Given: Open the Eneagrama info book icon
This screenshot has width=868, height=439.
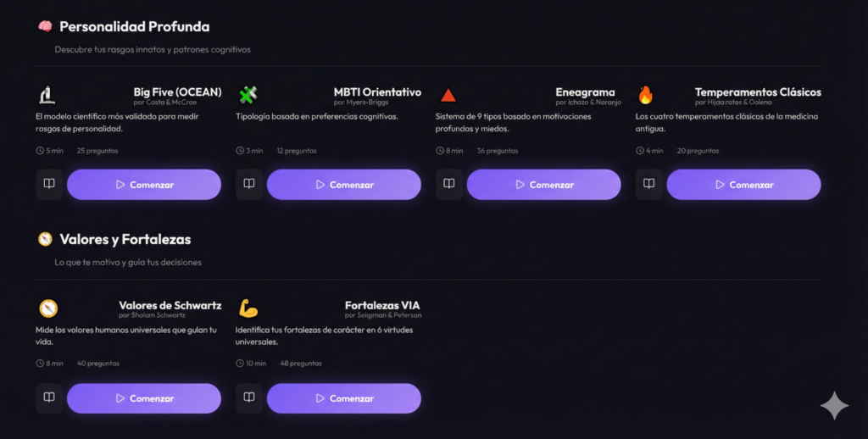Looking at the screenshot, I should click(x=449, y=184).
